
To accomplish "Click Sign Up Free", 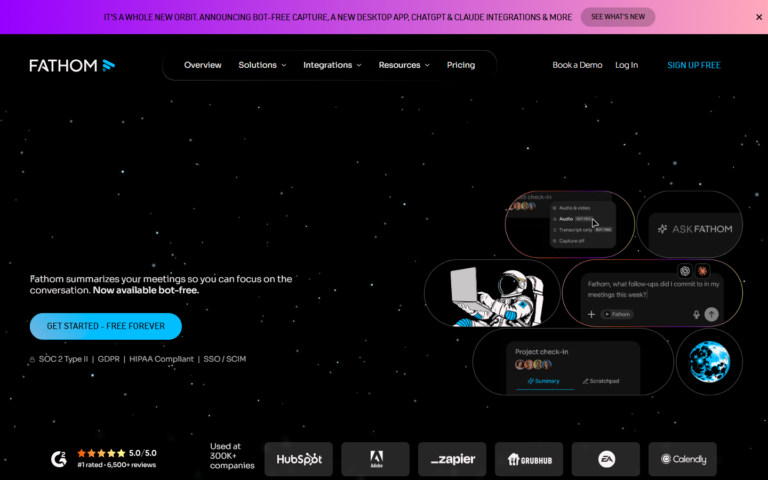I will point(694,65).
